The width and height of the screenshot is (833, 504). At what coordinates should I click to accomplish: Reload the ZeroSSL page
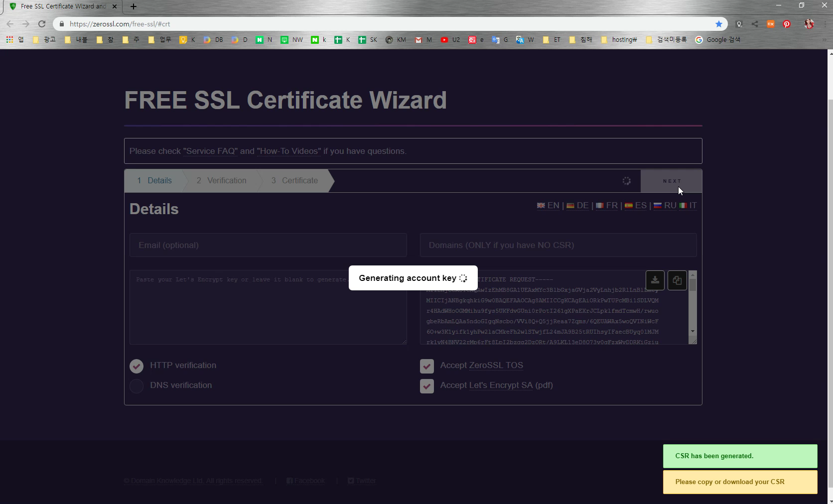click(42, 24)
